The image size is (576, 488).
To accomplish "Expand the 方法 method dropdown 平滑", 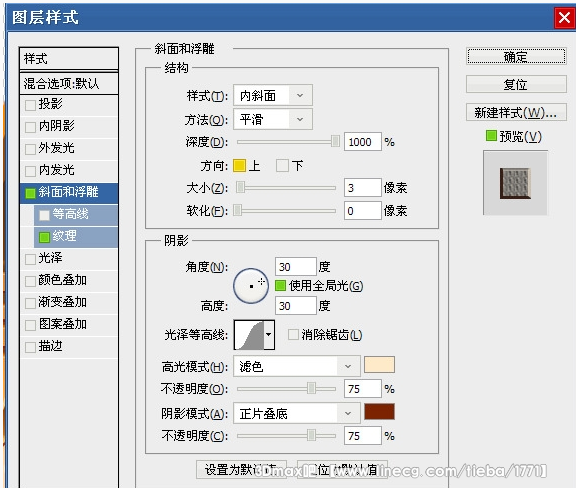I will (x=273, y=119).
